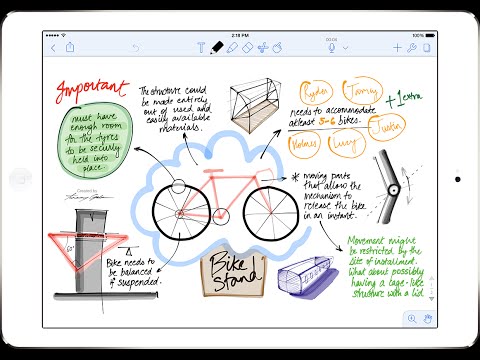
Task: Tap the 'moving parts' starred note
Action: tap(328, 196)
